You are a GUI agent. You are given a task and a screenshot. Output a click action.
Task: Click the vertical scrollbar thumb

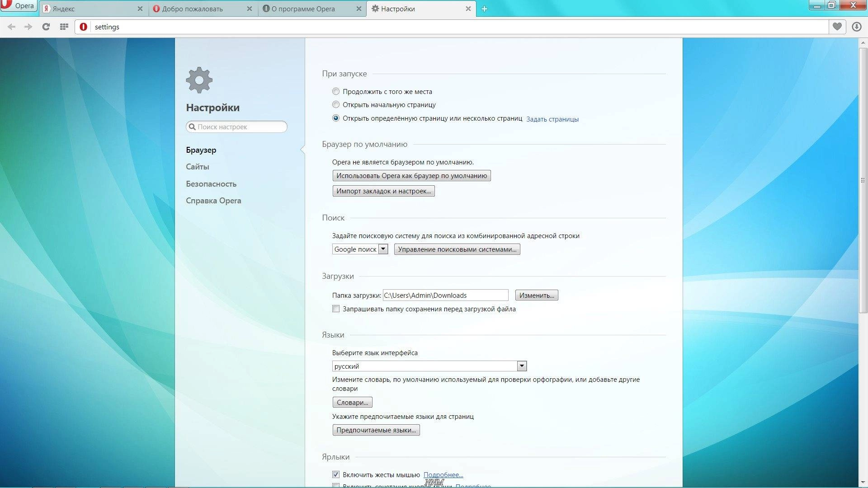click(x=863, y=180)
